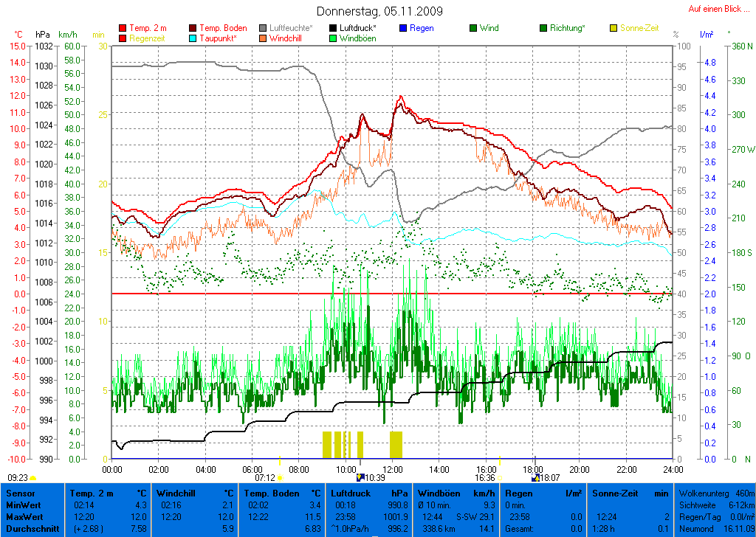
Task: Click the green Wind legend square
Action: (473, 29)
